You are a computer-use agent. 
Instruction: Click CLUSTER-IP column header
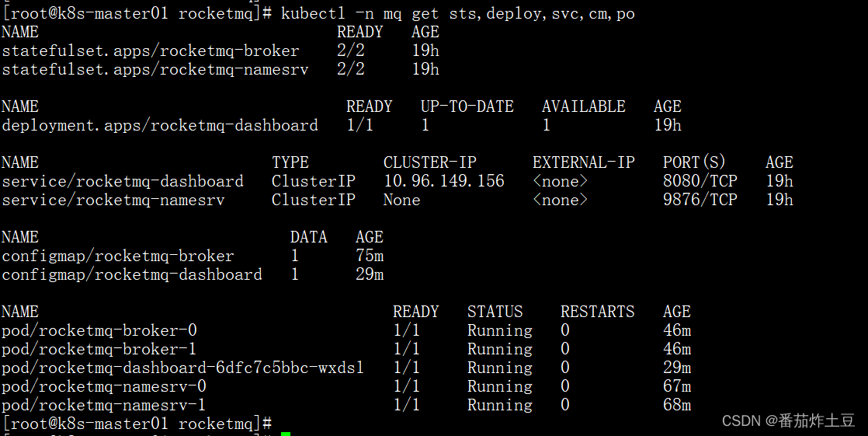(429, 162)
